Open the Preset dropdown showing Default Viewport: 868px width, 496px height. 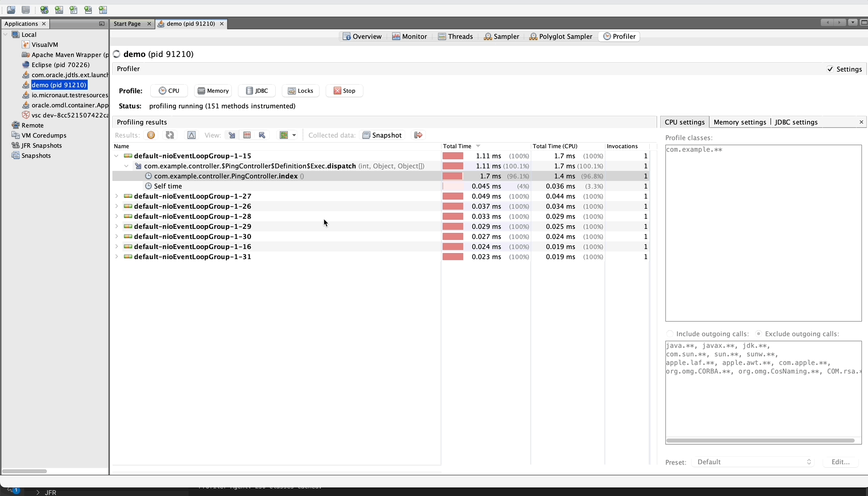753,462
